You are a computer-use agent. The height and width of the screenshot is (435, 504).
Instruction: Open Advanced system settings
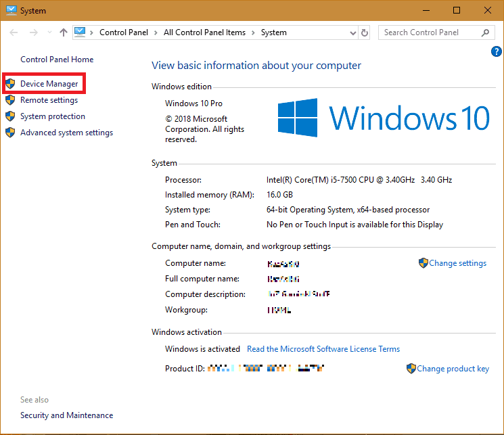[x=66, y=133]
